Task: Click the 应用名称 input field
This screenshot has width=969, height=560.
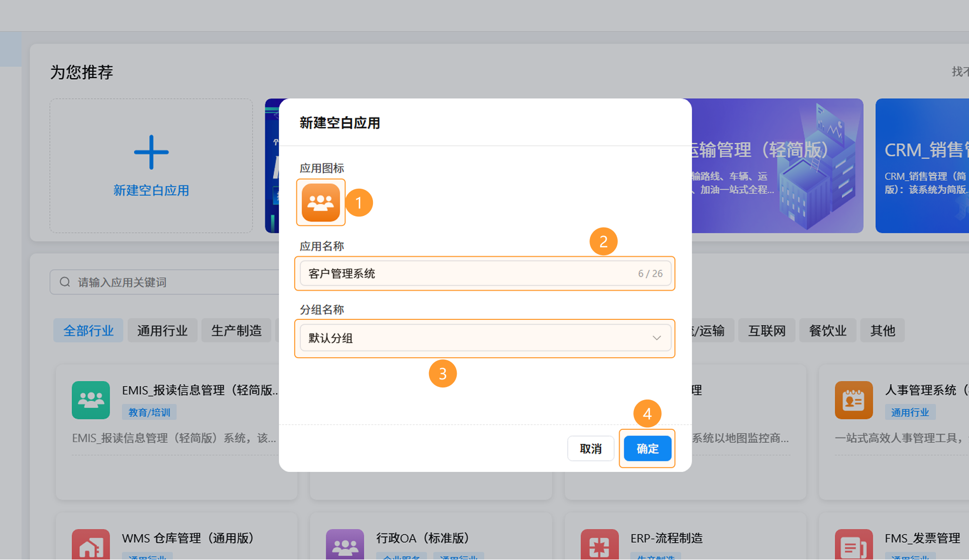Action: point(485,273)
